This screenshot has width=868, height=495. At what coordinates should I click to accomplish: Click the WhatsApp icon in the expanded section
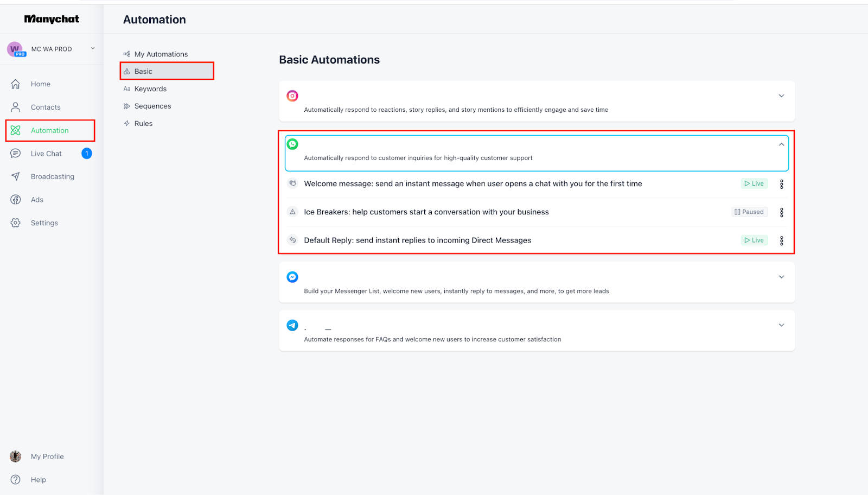point(292,144)
